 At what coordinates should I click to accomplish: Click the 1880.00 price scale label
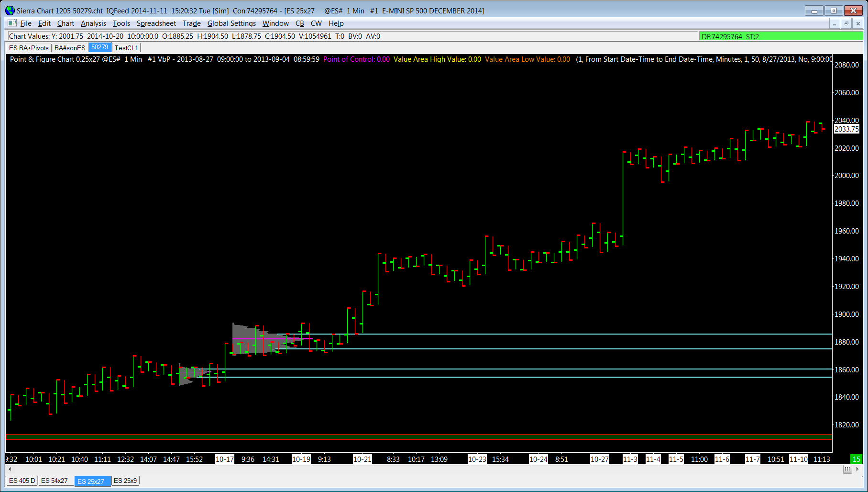(x=846, y=342)
